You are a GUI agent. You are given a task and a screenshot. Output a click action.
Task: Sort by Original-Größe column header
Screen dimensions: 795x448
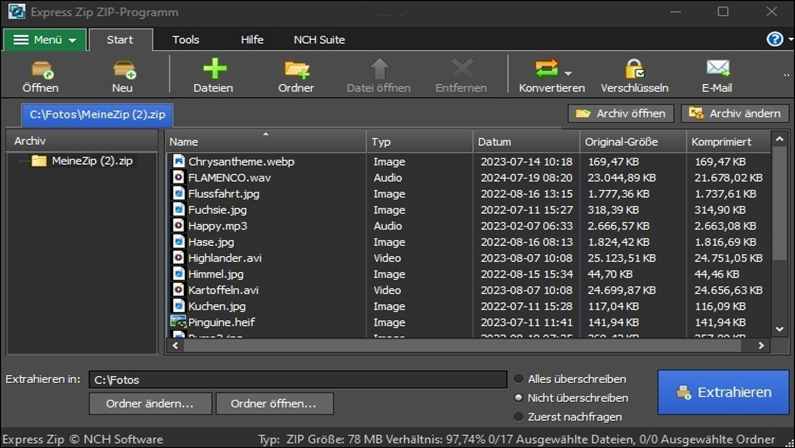tap(632, 141)
